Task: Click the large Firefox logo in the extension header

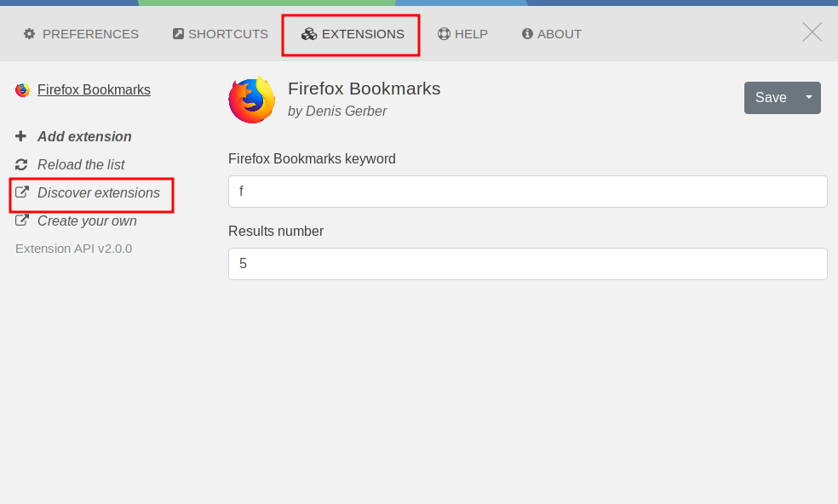Action: [x=252, y=100]
